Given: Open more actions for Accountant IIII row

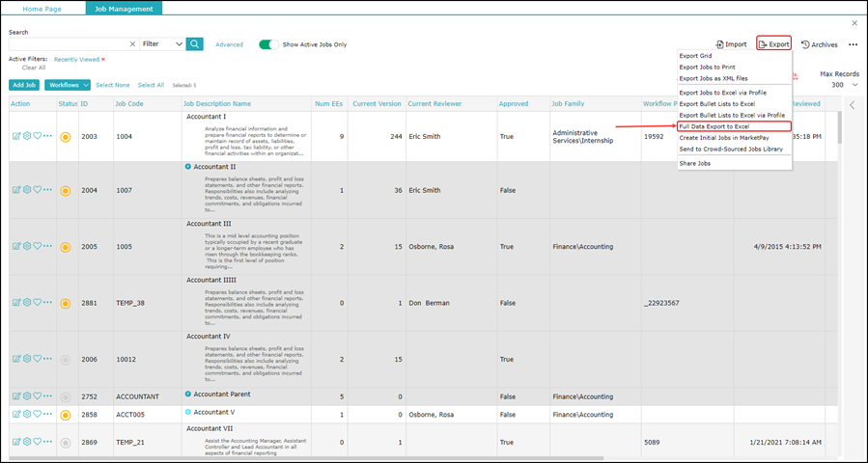Looking at the screenshot, I should (48, 303).
